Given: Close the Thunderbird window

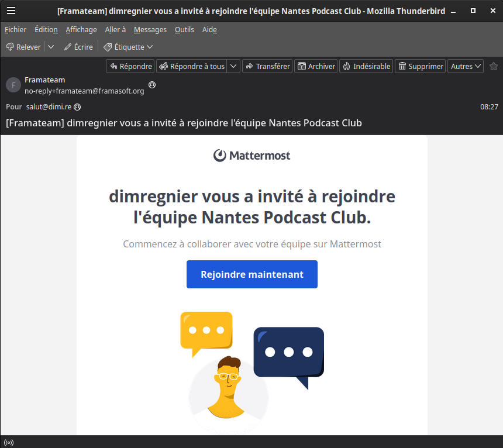Looking at the screenshot, I should tap(493, 11).
